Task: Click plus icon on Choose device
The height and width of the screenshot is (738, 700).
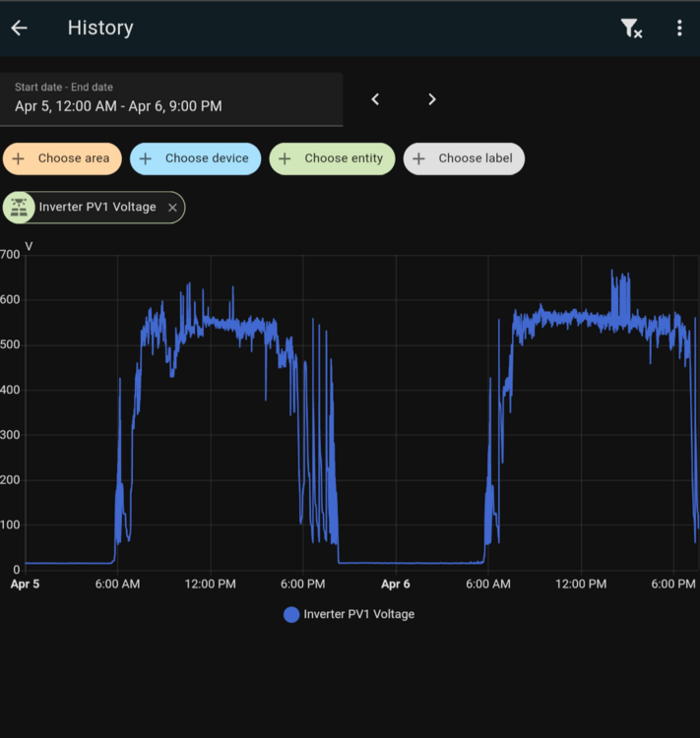Action: click(146, 158)
